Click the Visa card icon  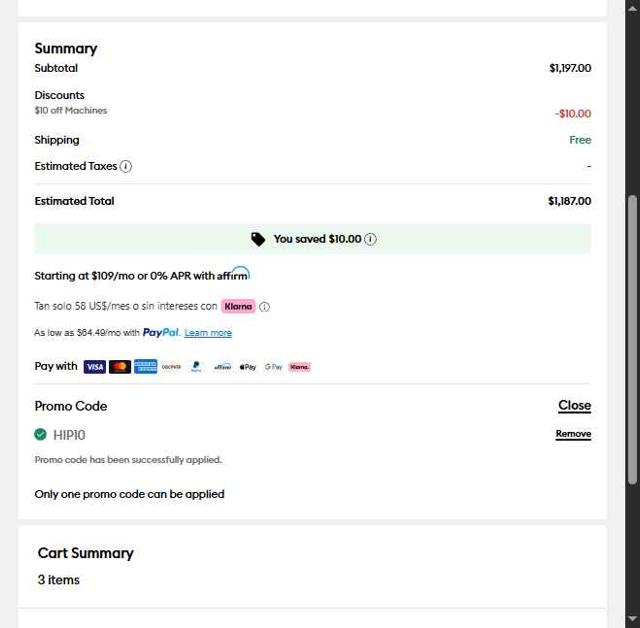click(95, 367)
